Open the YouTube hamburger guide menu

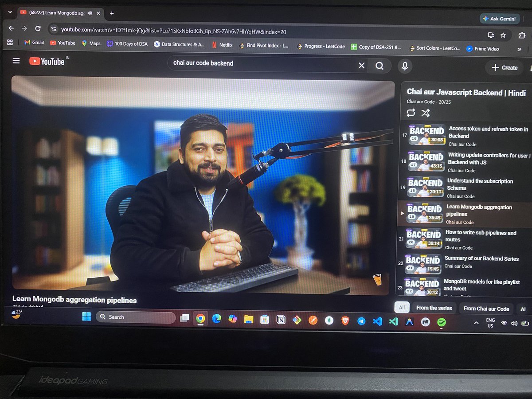[x=16, y=61]
